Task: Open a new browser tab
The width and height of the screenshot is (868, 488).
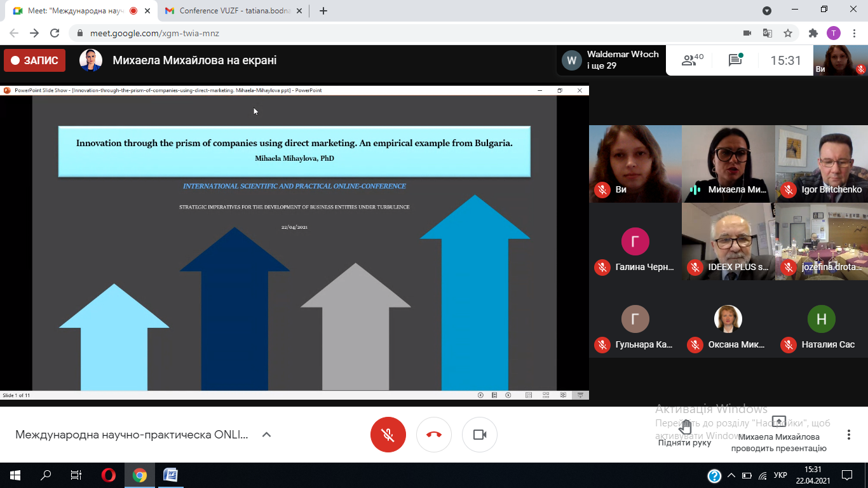Action: [323, 11]
